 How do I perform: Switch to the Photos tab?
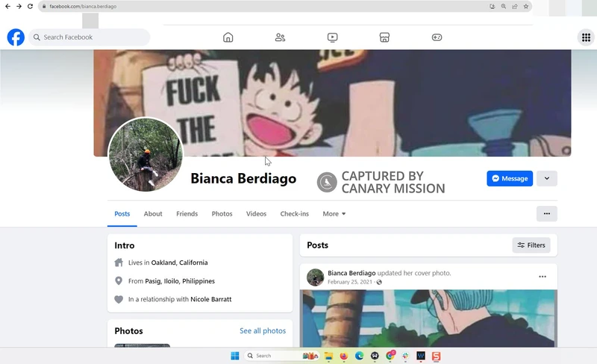pos(222,214)
